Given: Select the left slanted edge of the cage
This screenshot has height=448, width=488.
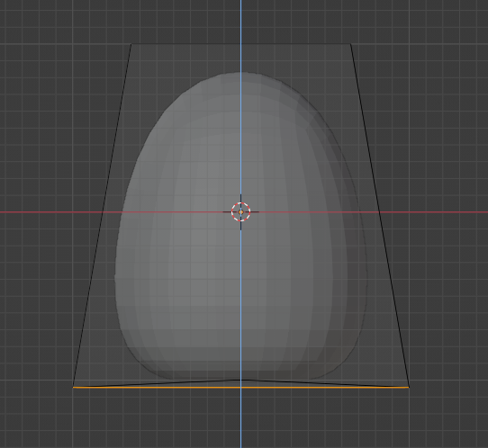Looking at the screenshot, I should point(102,215).
